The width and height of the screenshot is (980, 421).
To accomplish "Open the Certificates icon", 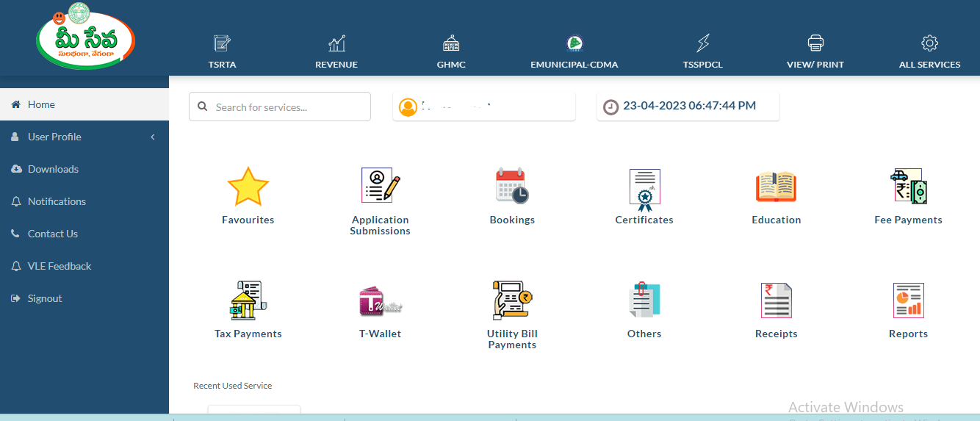I will point(644,187).
